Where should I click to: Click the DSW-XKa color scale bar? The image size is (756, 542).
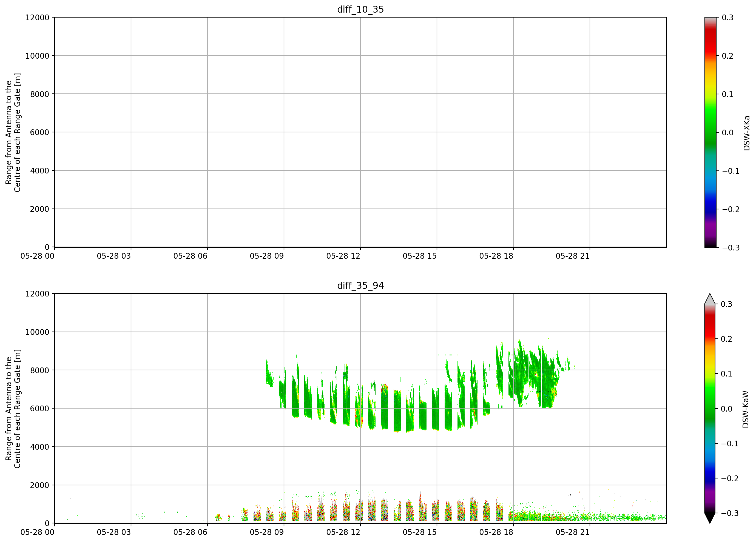pos(710,132)
